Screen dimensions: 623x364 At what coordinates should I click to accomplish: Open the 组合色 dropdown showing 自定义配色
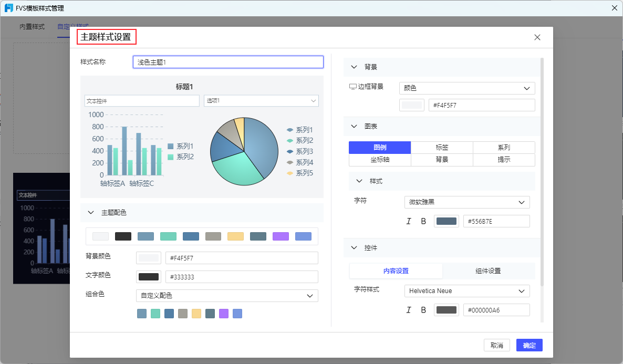point(226,295)
